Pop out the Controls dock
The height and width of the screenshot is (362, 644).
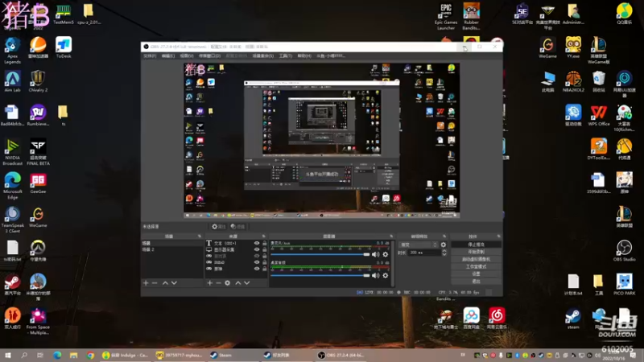click(x=498, y=237)
